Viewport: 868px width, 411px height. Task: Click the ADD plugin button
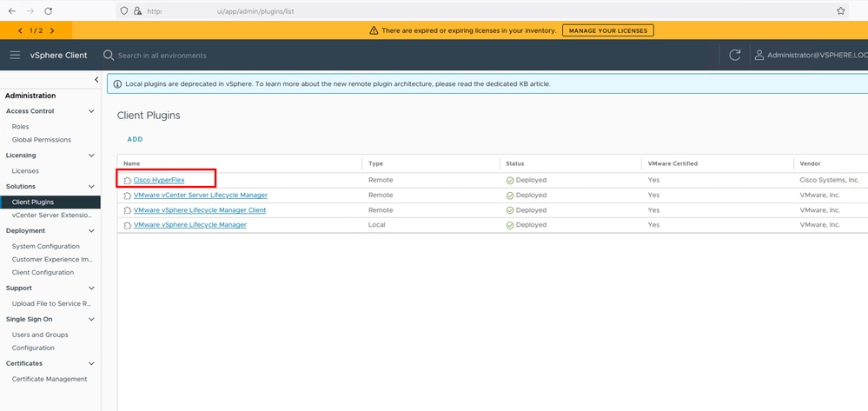135,140
